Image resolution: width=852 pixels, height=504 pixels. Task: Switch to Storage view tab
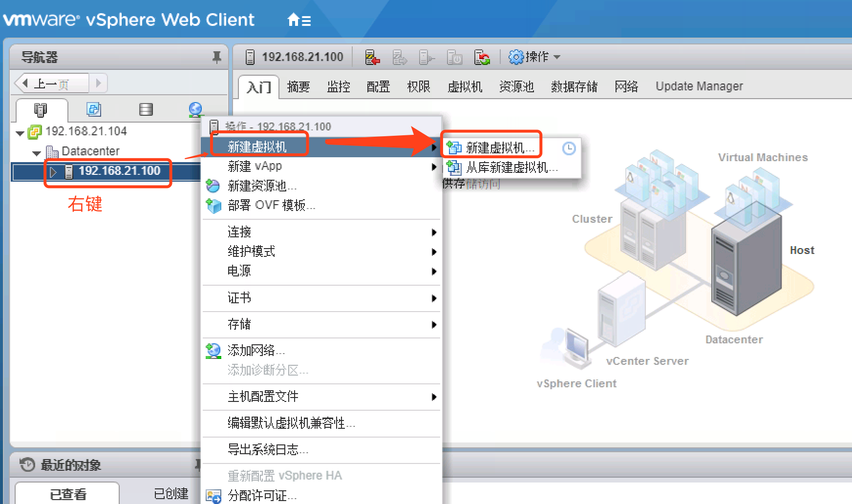click(146, 109)
